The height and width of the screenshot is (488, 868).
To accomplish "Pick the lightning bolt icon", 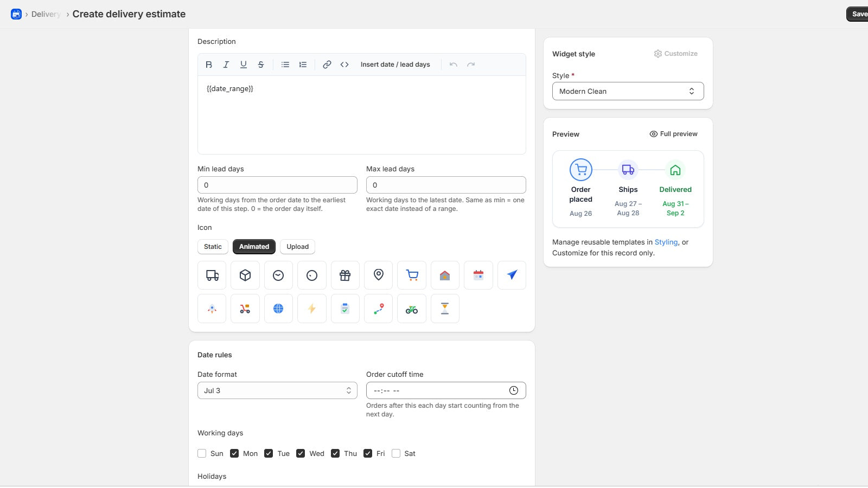I will pyautogui.click(x=312, y=309).
